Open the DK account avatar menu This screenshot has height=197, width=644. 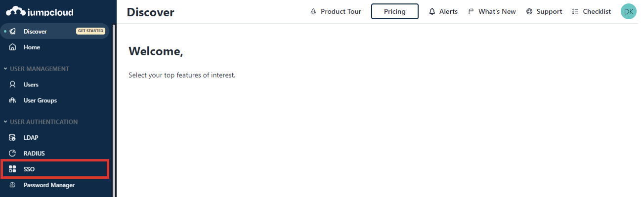pyautogui.click(x=629, y=11)
